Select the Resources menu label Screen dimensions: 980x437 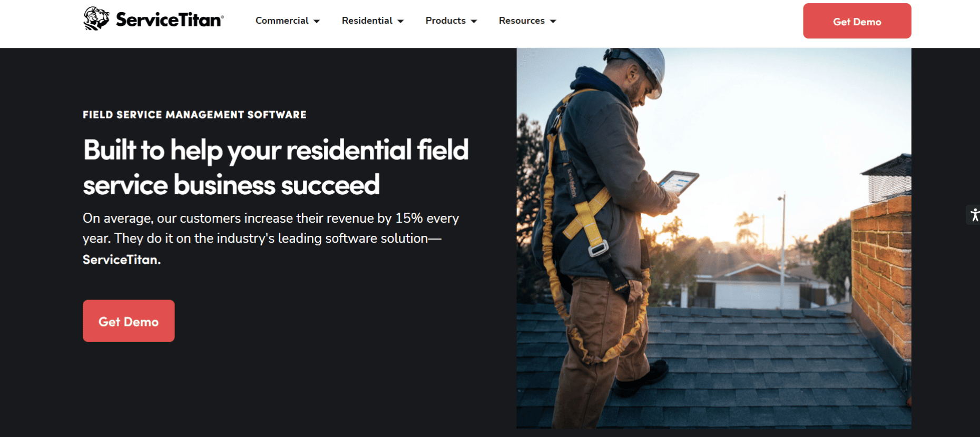(x=522, y=21)
